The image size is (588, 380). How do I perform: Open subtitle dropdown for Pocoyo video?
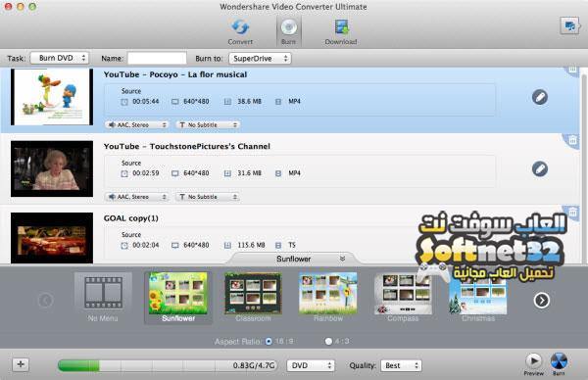pos(208,124)
